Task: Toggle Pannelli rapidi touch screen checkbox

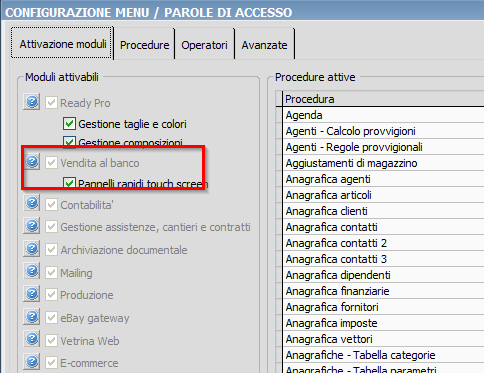Action: point(69,183)
